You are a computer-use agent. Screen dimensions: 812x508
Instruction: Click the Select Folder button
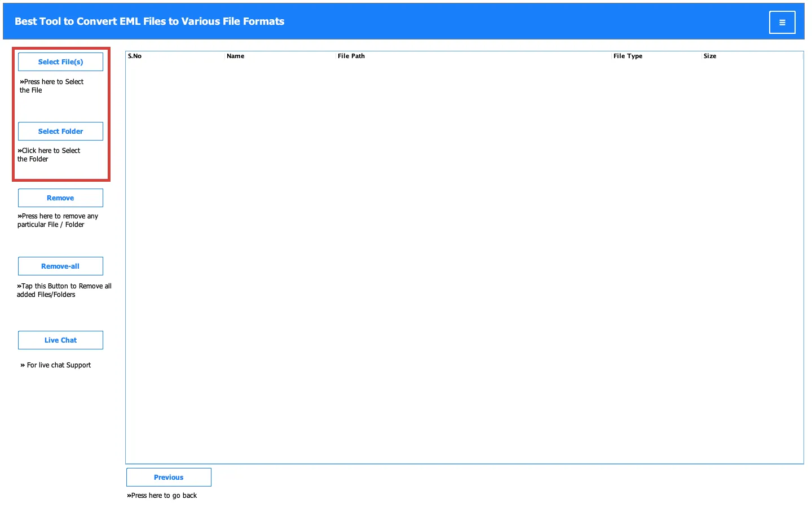coord(60,131)
